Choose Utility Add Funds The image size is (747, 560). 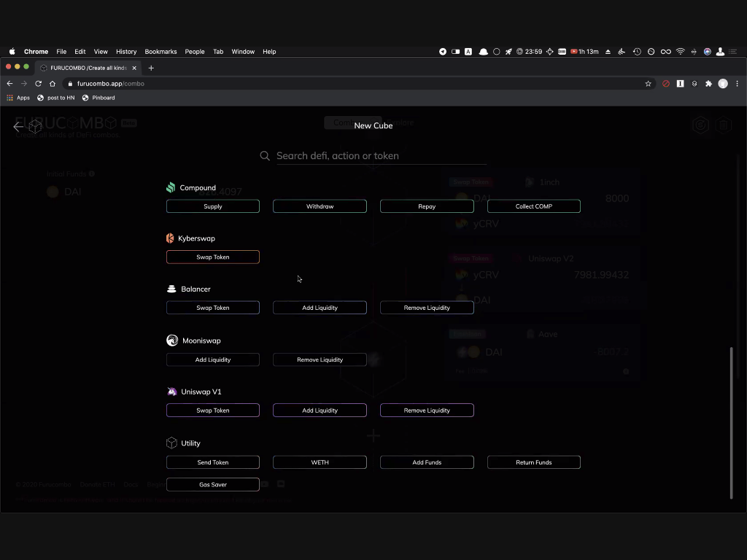427,462
